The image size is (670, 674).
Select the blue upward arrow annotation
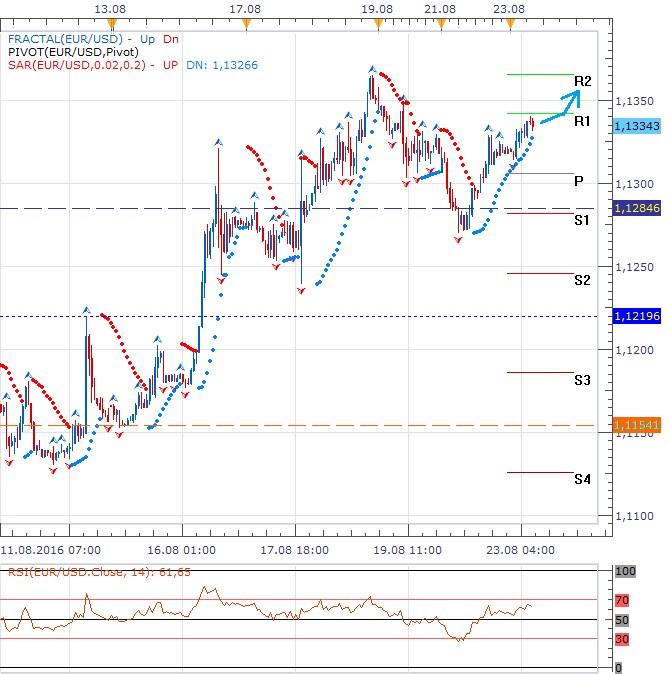pos(561,107)
